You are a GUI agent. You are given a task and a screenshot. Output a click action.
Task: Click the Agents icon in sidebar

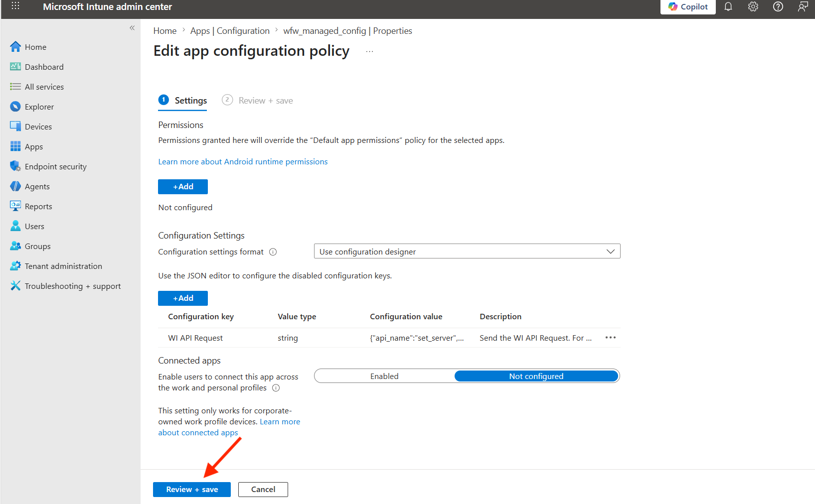[15, 186]
